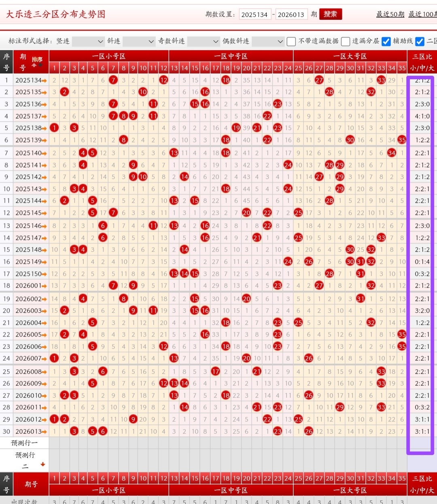Click the starting issue field 2025134
This screenshot has height=504, width=437.
255,15
